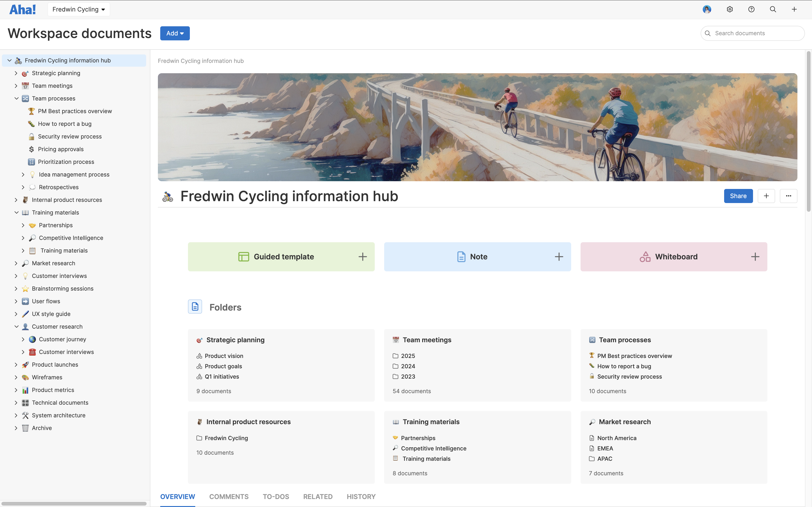
Task: Open the Fredwin Cycling workspace dropdown
Action: click(78, 9)
